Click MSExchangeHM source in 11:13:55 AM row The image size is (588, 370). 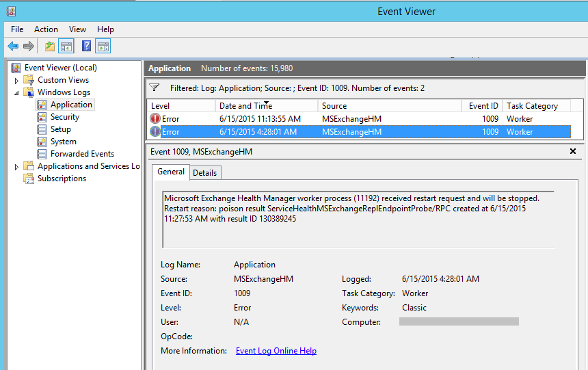click(x=351, y=119)
